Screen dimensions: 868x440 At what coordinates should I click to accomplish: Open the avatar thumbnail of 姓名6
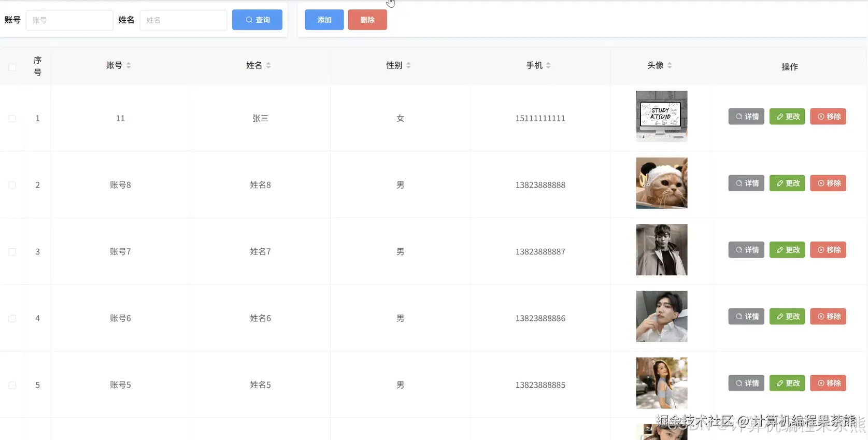662,316
